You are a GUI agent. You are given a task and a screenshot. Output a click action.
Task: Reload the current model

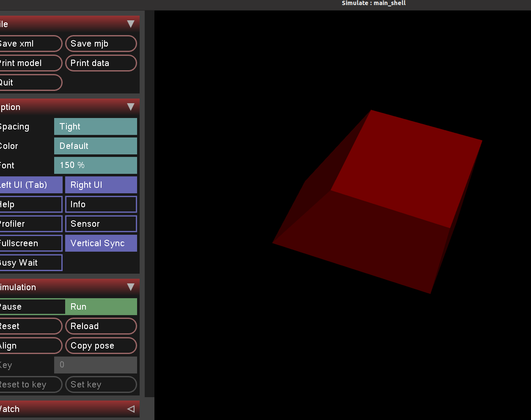pos(101,326)
